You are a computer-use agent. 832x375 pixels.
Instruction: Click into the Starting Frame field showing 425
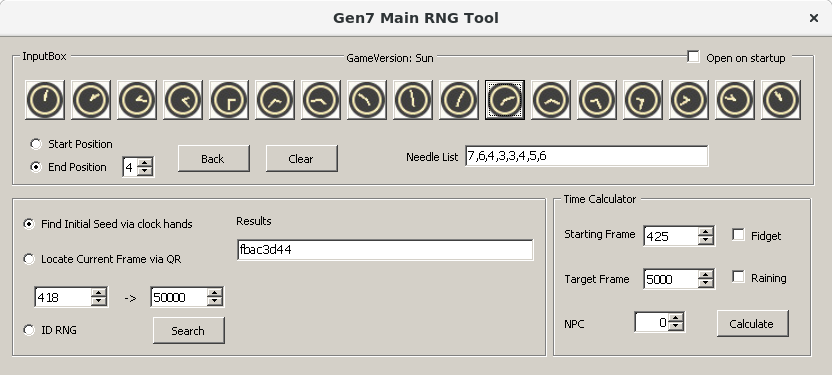click(671, 236)
